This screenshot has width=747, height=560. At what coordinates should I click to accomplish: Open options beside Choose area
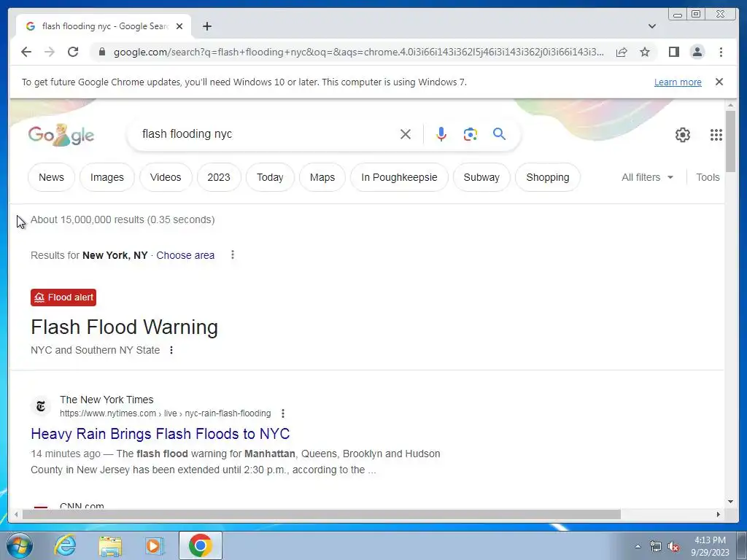[233, 254]
